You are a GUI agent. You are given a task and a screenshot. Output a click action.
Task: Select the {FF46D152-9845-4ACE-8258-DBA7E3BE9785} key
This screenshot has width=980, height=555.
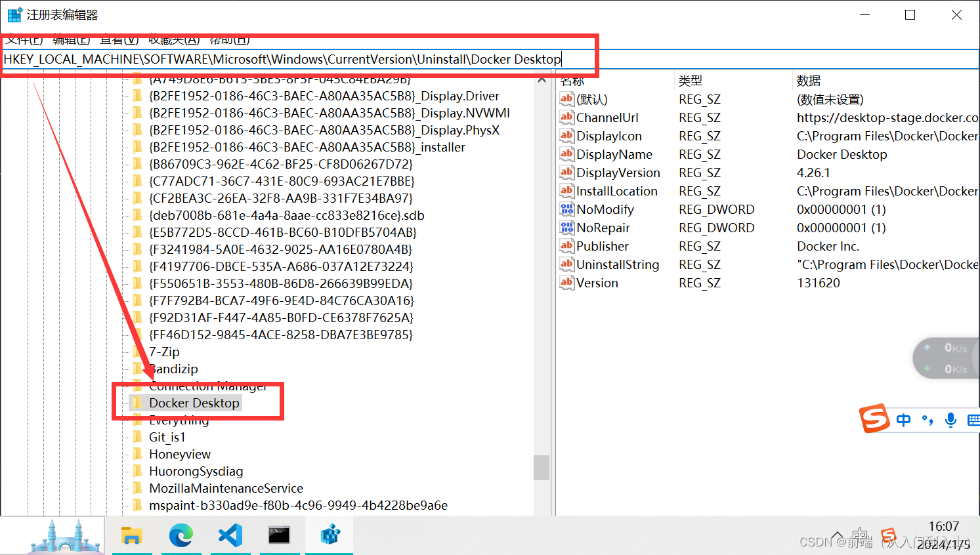click(281, 335)
